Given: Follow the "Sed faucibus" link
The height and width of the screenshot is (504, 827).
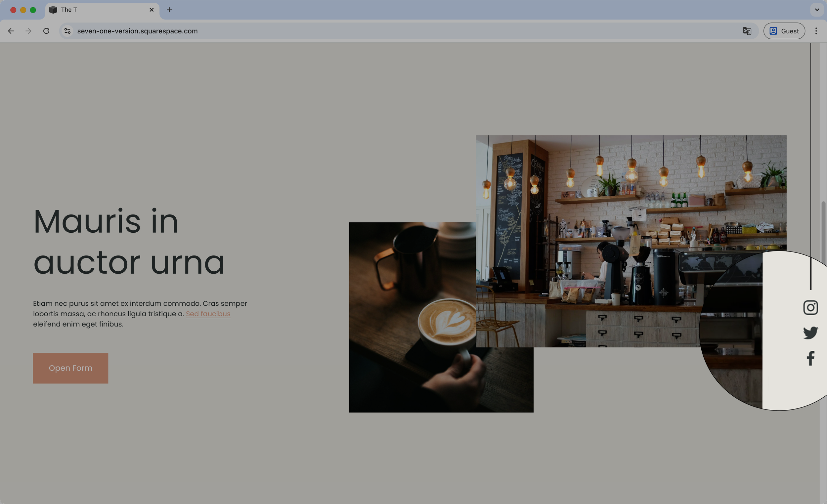Looking at the screenshot, I should [x=208, y=314].
